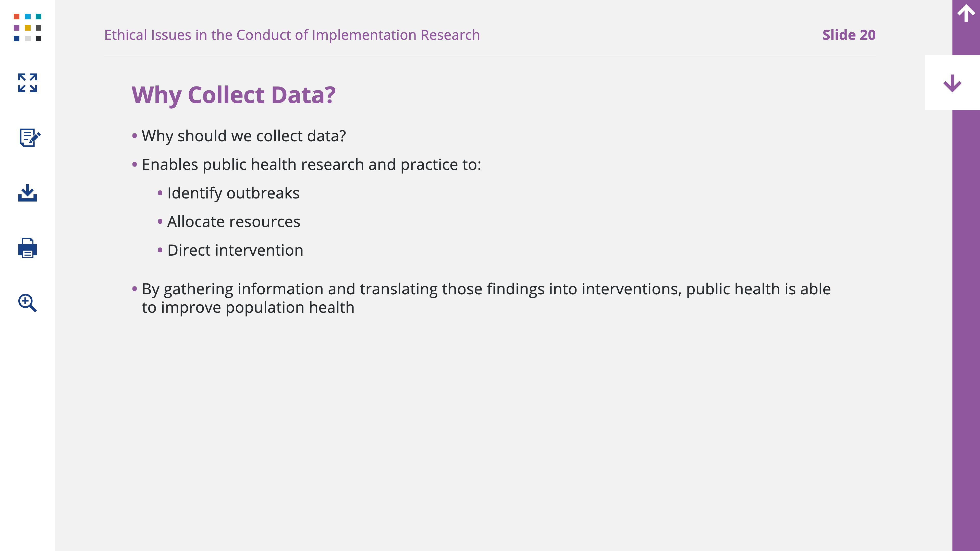Zoom in with the magnifier icon
The image size is (980, 551).
click(x=27, y=303)
